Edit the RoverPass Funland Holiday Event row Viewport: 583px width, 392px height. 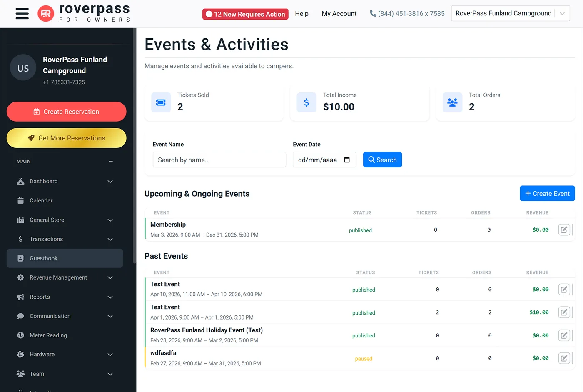(564, 335)
